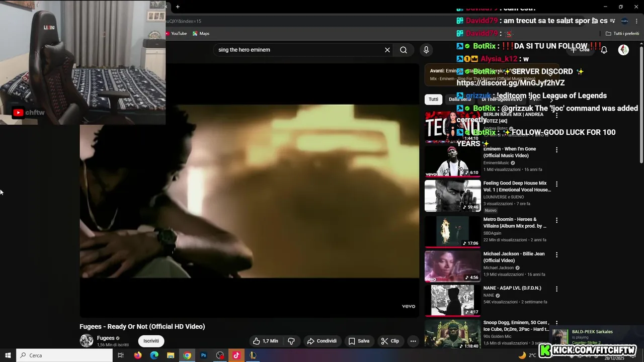This screenshot has height=362, width=644.
Task: Click the video player to pause
Action: point(249,191)
